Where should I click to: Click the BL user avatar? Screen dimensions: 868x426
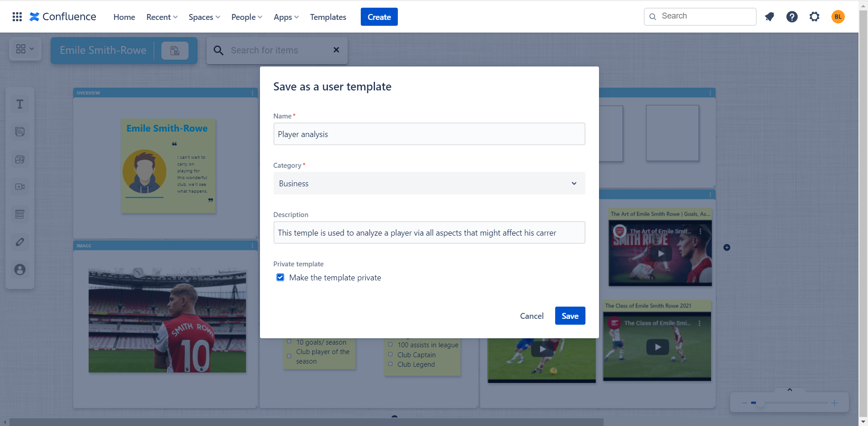pyautogui.click(x=838, y=17)
